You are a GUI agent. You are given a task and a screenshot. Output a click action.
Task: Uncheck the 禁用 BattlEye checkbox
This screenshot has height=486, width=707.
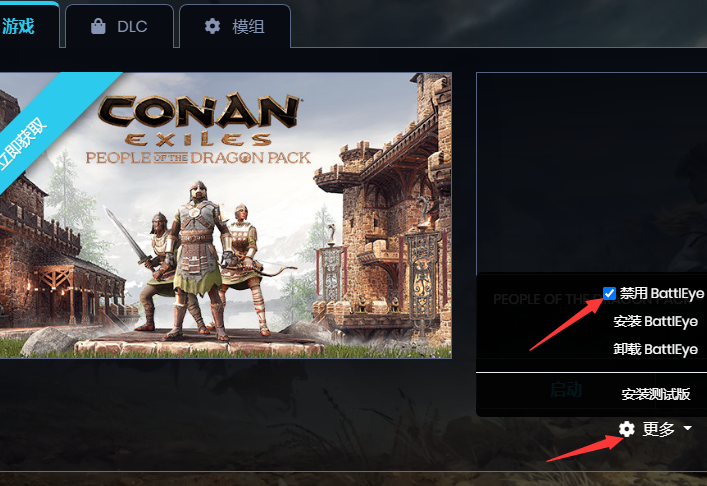click(609, 293)
